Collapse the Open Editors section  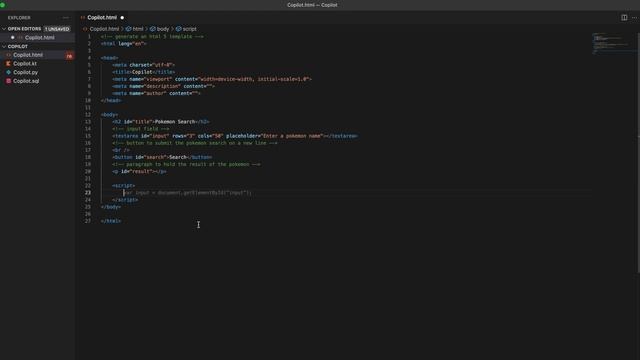point(4,29)
